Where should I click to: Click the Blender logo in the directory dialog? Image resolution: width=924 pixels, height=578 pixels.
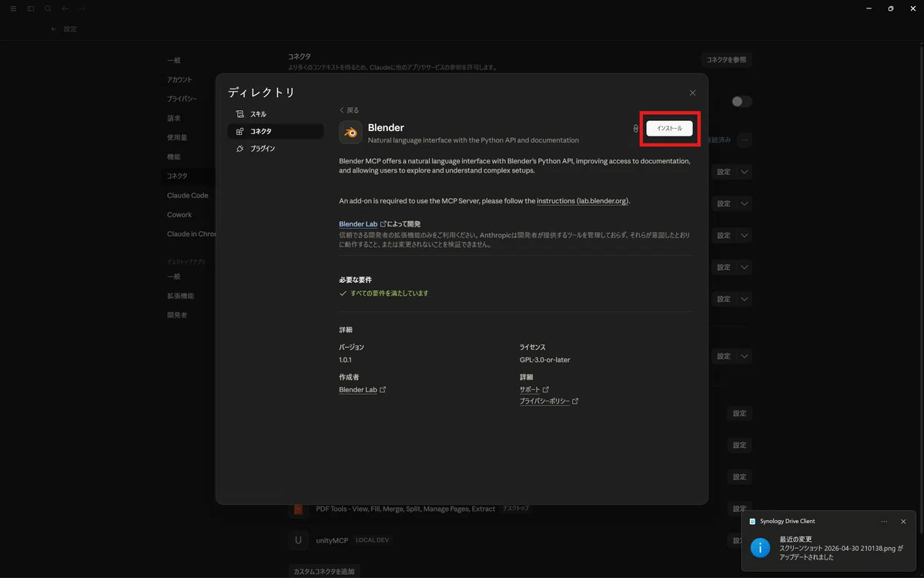click(x=350, y=133)
